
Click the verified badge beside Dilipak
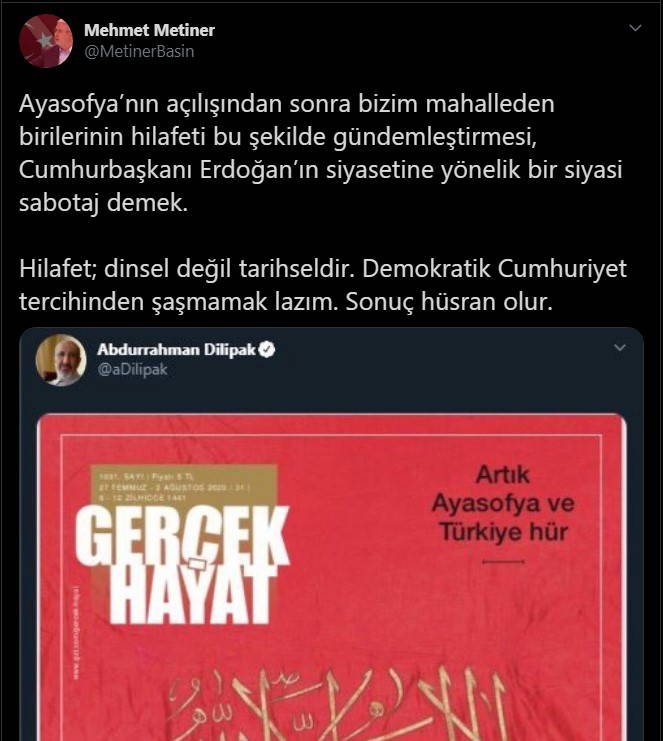point(267,349)
